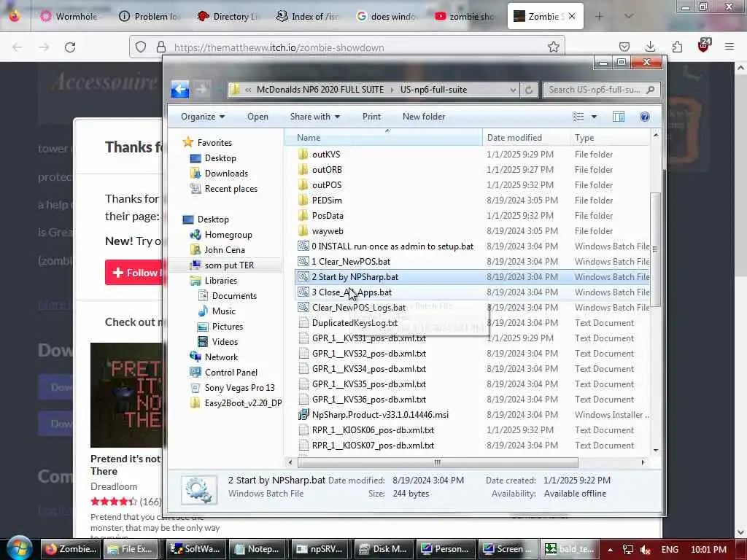The height and width of the screenshot is (560, 747).
Task: Open the Windows Start button
Action: [x=19, y=548]
